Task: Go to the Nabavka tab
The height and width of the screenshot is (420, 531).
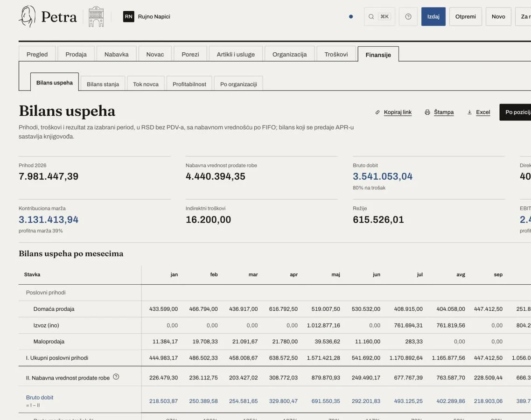Action: click(x=117, y=54)
